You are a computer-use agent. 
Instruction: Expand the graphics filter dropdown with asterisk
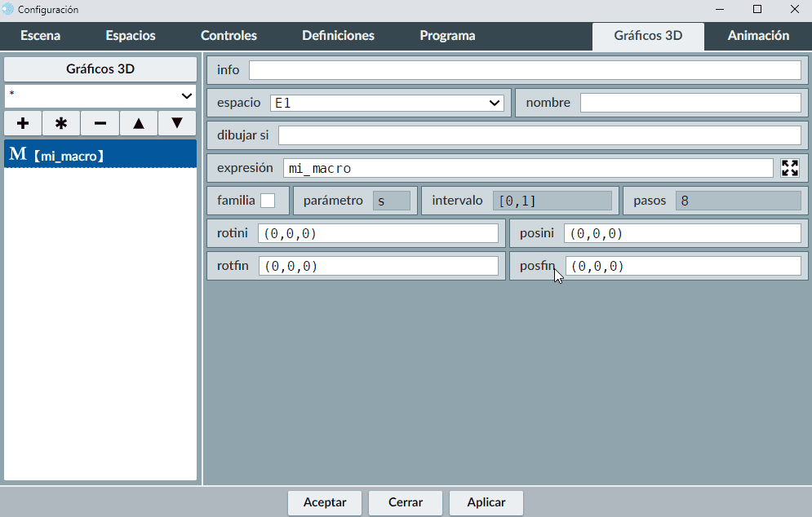[x=100, y=95]
